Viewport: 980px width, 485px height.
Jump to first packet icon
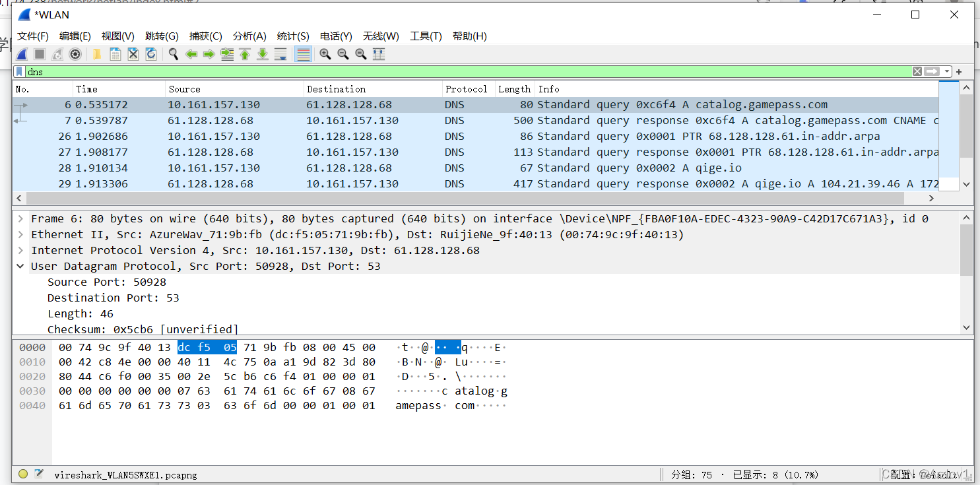(x=245, y=54)
